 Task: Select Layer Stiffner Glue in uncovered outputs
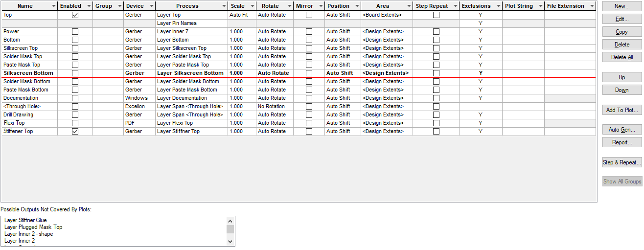coord(25,221)
